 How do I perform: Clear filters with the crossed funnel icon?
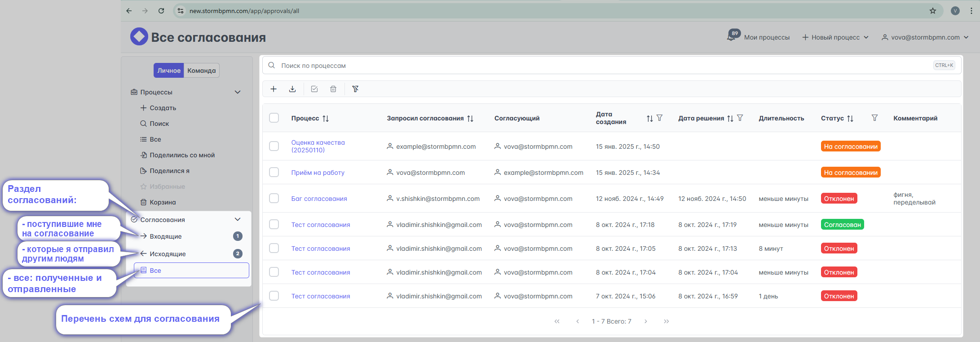[355, 89]
